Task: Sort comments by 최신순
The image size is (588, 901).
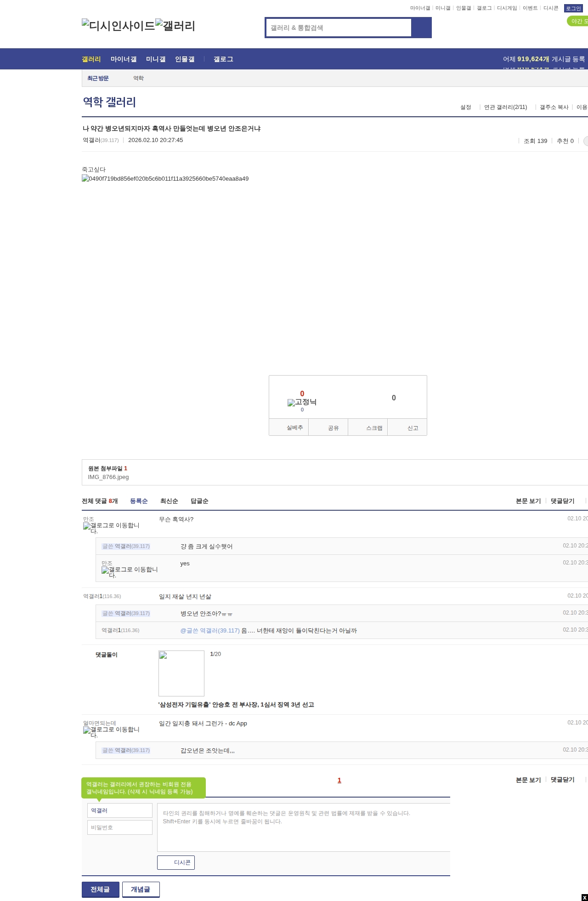Action: point(169,501)
